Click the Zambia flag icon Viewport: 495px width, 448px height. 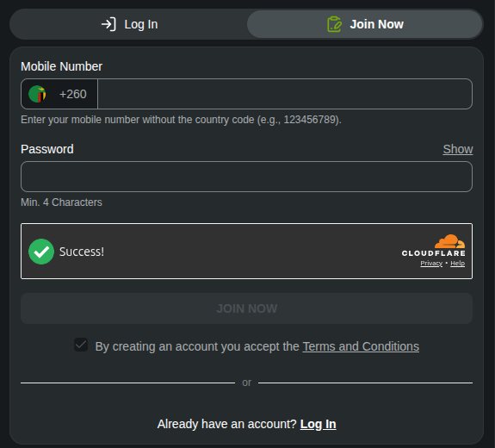37,94
